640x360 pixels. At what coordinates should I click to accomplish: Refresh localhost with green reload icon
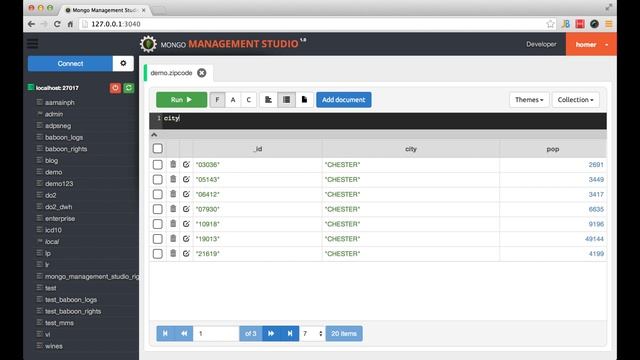point(129,88)
